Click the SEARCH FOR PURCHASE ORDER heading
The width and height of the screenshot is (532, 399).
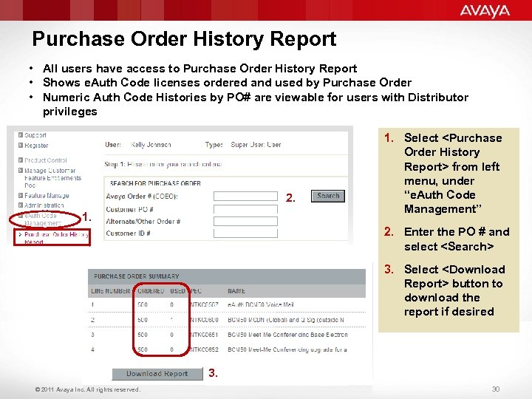[x=155, y=183]
